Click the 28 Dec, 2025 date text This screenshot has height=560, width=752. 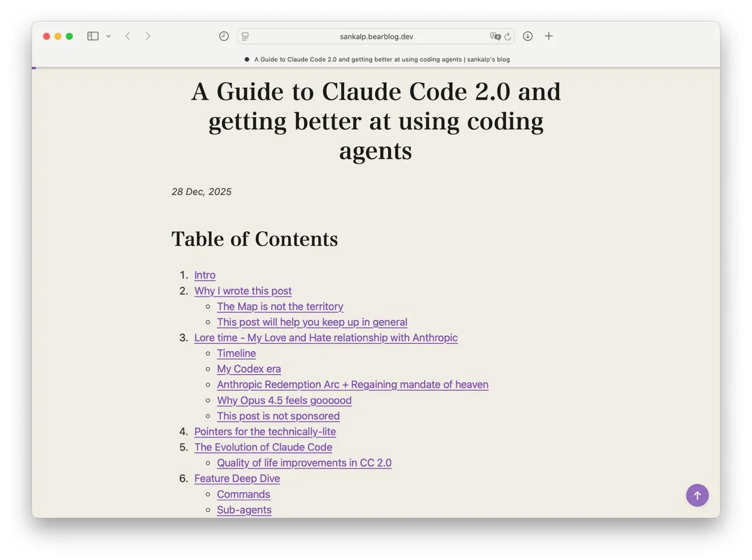coord(202,192)
